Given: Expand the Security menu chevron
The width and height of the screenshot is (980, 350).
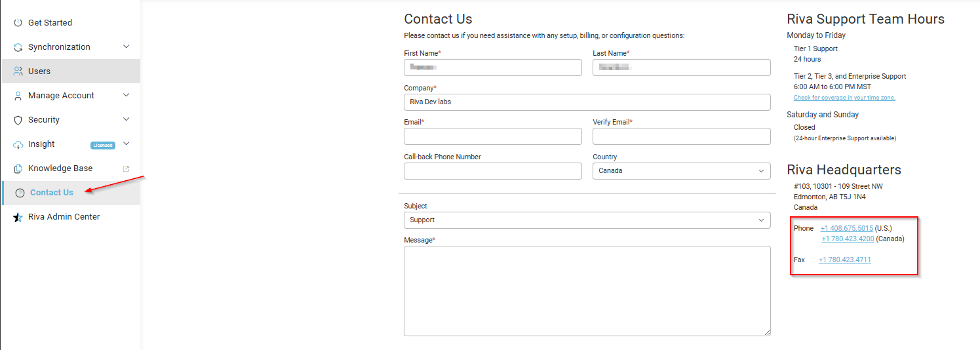Looking at the screenshot, I should 127,119.
